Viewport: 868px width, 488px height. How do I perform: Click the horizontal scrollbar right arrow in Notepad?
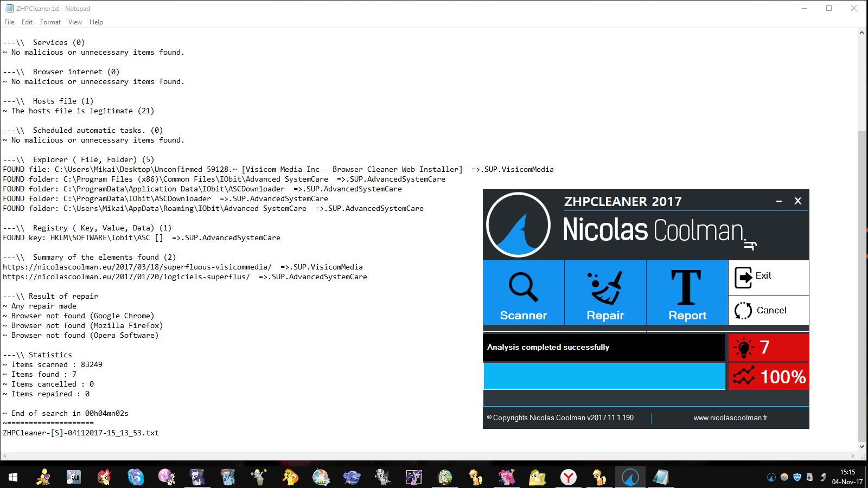(853, 456)
